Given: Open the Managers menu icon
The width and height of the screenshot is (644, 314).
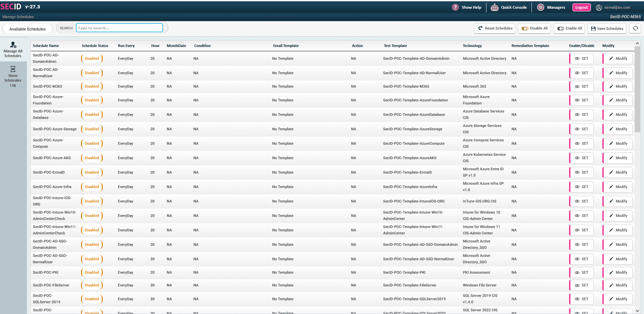Looking at the screenshot, I should point(541,7).
